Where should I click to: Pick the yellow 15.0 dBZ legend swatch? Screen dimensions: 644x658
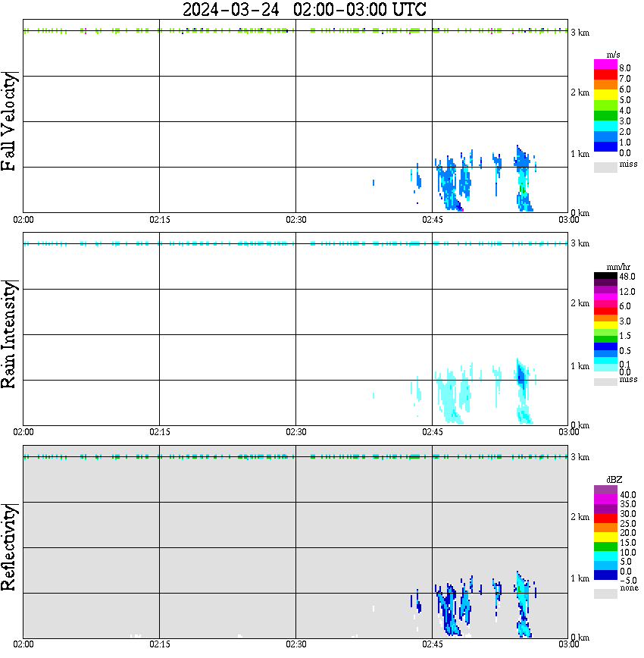click(x=605, y=537)
